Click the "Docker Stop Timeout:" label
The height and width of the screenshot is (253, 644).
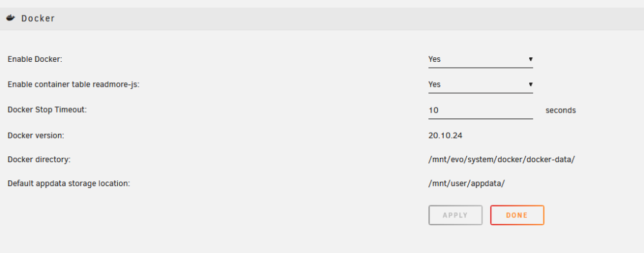(47, 109)
